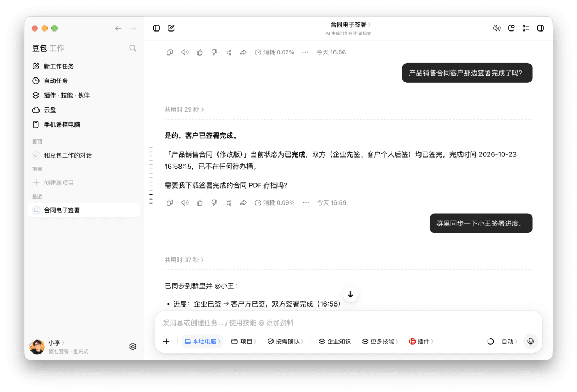
Task: Open pinned chat 和豆包工作的对话
Action: (84, 155)
